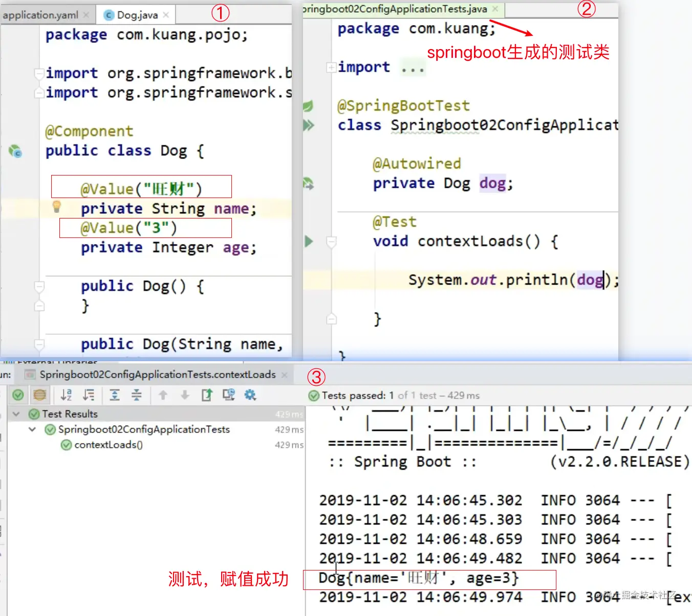Toggle the Show Ignored tests filter
The width and height of the screenshot is (692, 616).
[x=39, y=395]
